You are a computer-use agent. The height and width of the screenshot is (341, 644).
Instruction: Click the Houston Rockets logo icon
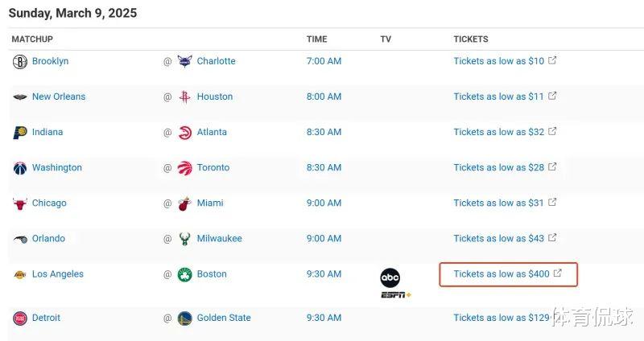185,97
